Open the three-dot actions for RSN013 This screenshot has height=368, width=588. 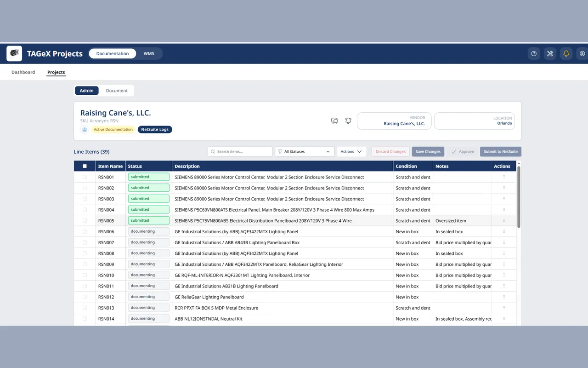504,308
